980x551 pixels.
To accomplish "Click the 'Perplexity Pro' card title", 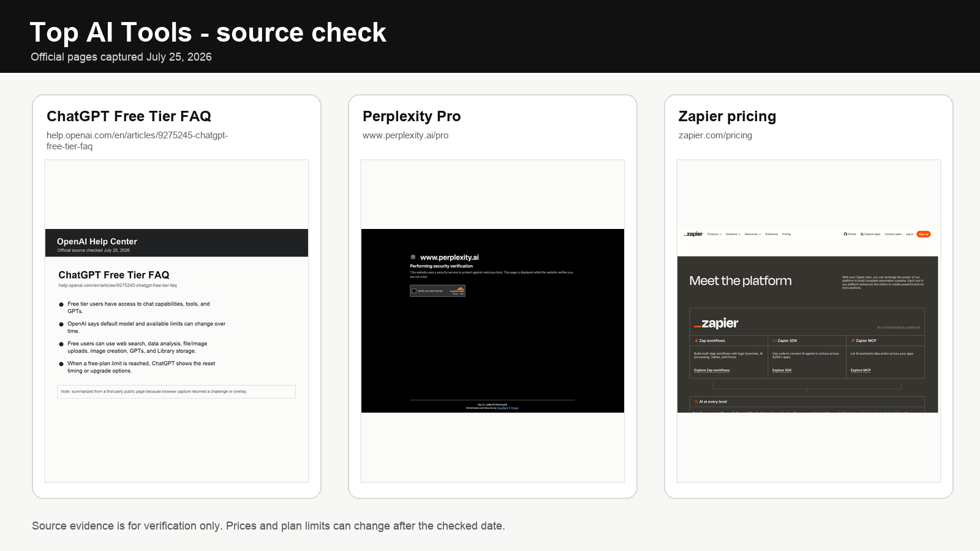I will (x=412, y=116).
